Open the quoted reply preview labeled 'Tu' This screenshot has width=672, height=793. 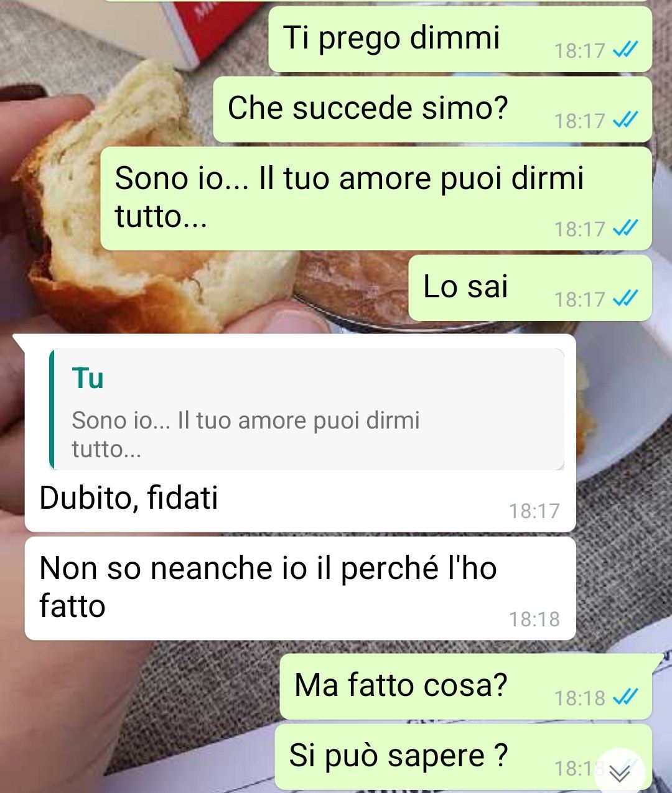coord(307,409)
